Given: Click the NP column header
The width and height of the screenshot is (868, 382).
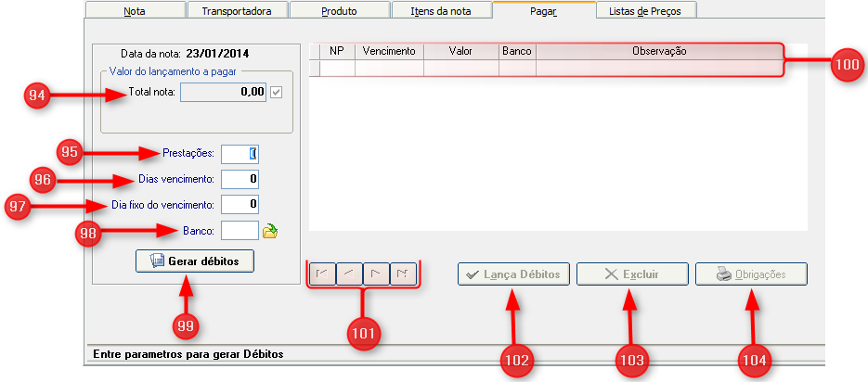Looking at the screenshot, I should point(337,51).
